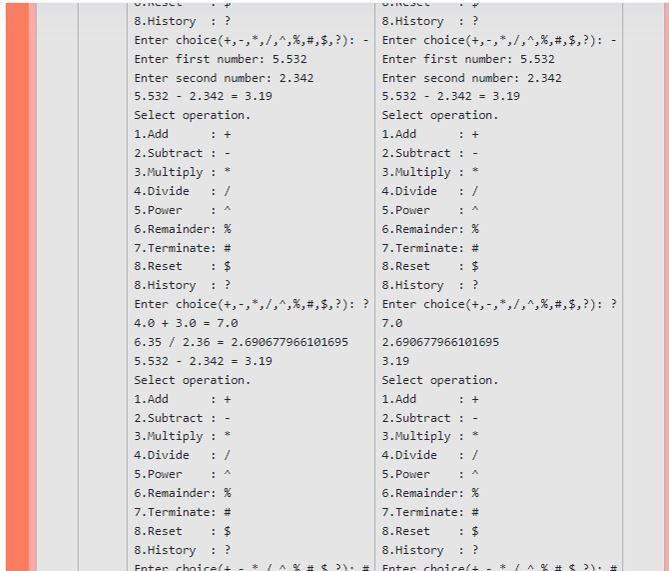
Task: Select left '5.532 - 2.342 = 3.19' history line
Action: (x=203, y=361)
